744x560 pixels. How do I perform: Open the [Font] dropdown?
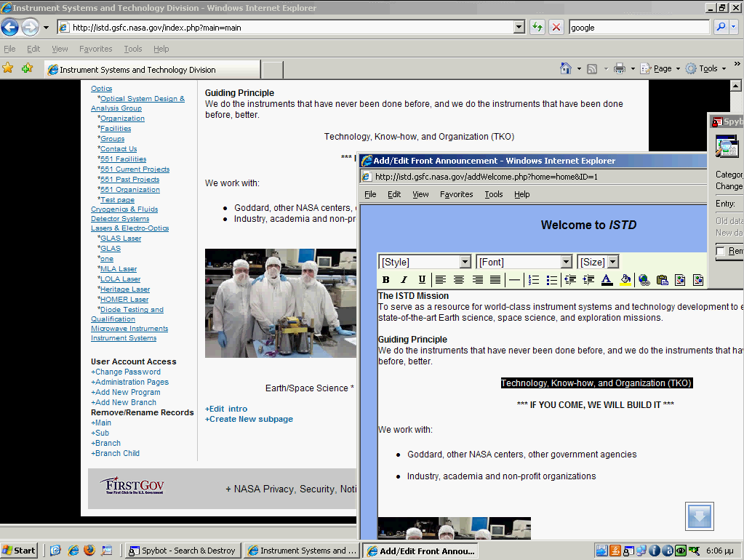[x=524, y=262]
